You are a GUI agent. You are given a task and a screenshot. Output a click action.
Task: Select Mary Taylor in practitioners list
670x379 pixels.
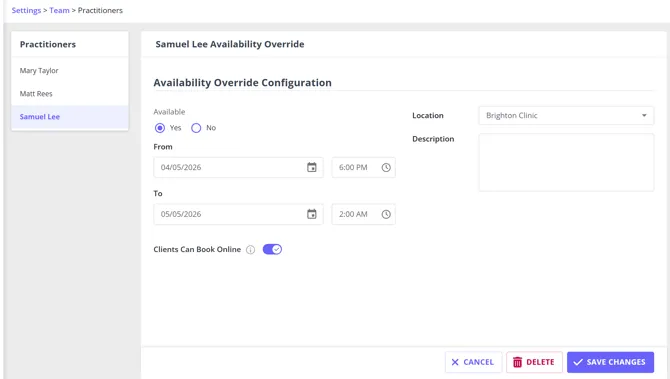[70, 71]
